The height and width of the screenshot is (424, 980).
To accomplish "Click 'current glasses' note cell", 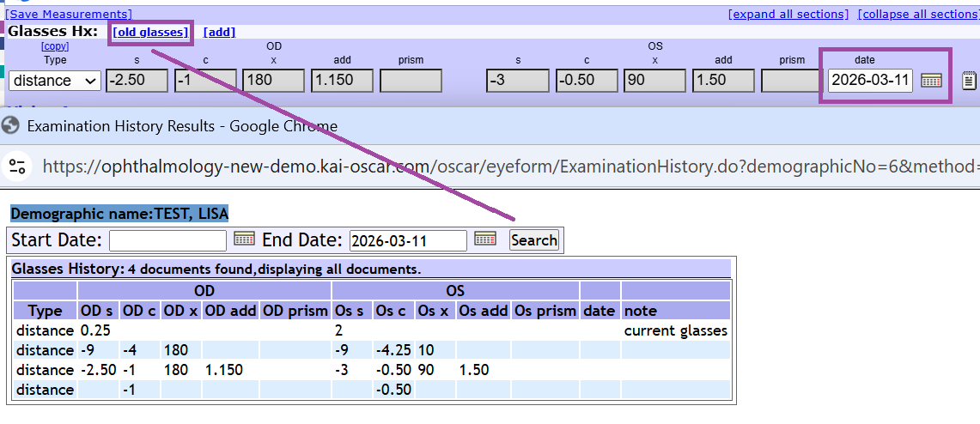I will pos(676,331).
